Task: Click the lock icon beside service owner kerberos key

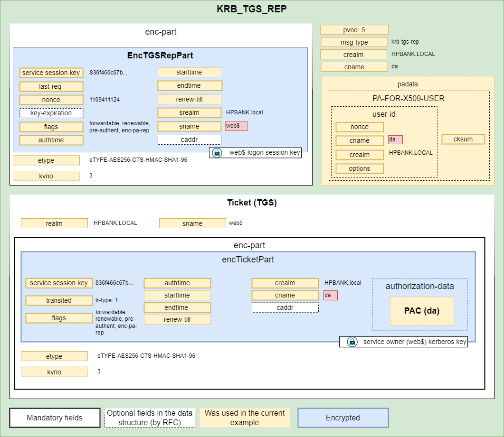Action: 352,342
